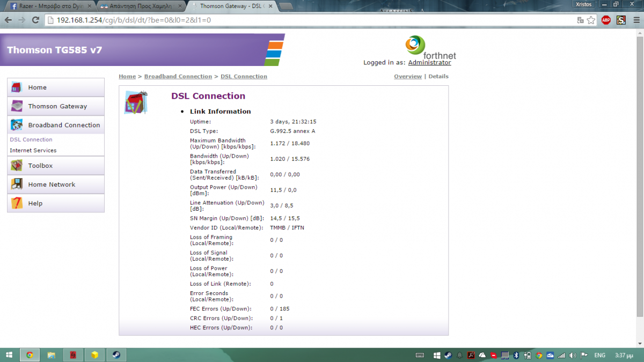Open Home in the sidebar menu
The height and width of the screenshot is (362, 644).
[56, 87]
